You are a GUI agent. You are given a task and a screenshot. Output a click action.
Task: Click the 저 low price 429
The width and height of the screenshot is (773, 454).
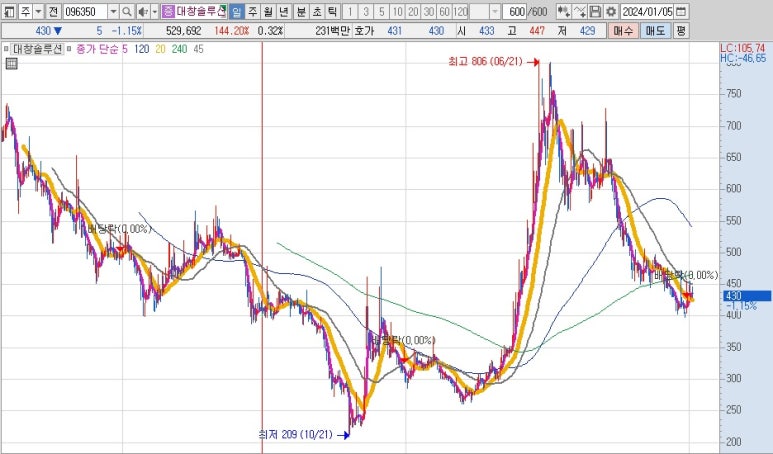(x=587, y=31)
